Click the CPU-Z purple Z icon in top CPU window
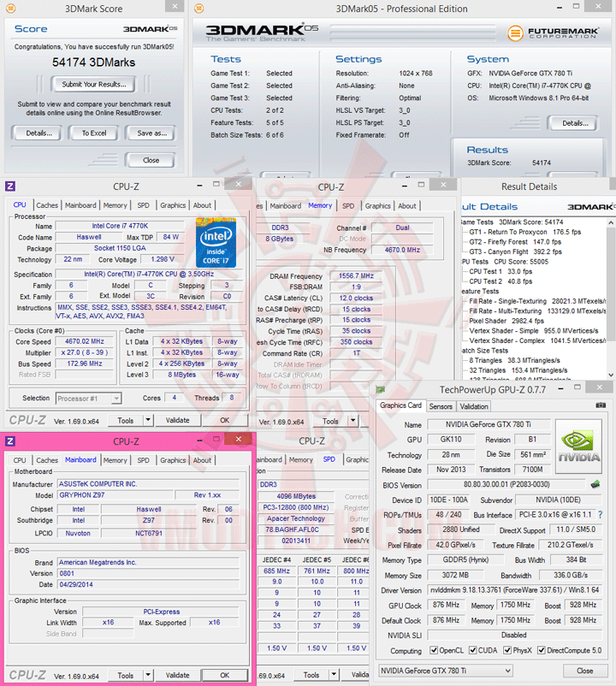This screenshot has height=686, width=616. (x=10, y=186)
